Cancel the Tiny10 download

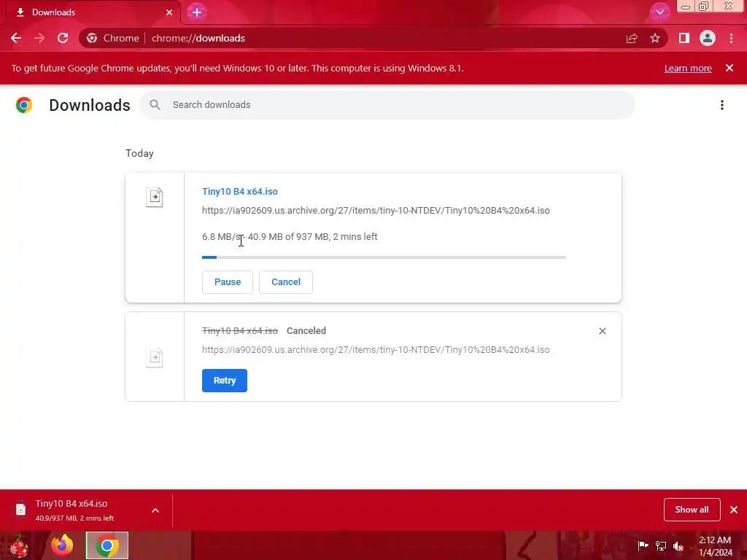(x=286, y=282)
